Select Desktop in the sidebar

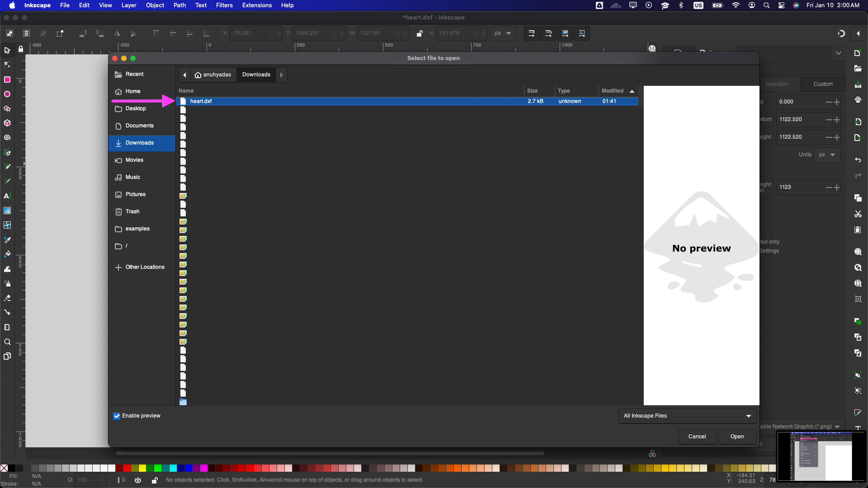click(142, 108)
